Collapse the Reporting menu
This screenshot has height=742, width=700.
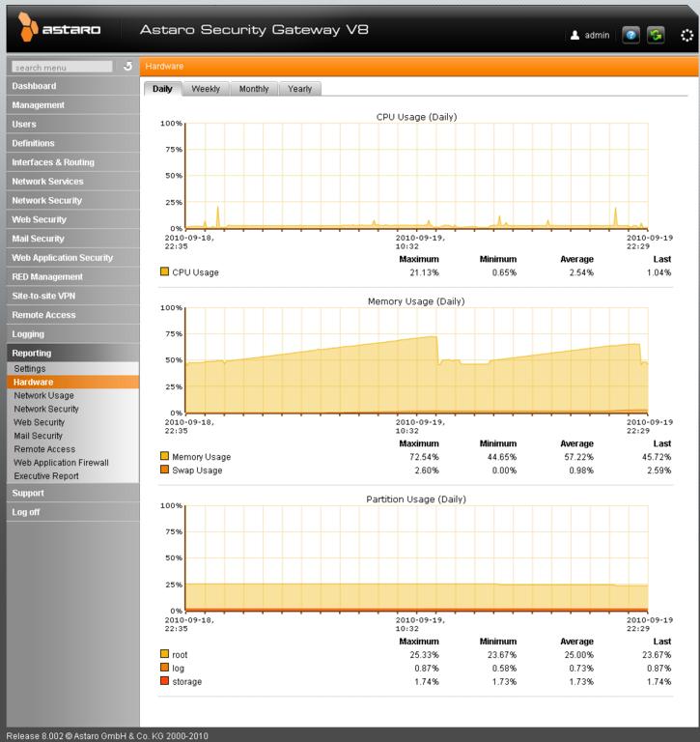[72, 353]
